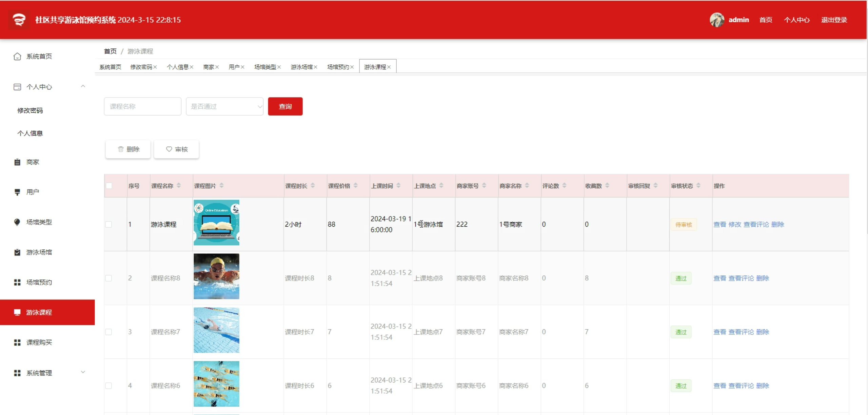The width and height of the screenshot is (868, 415).
Task: Tick the checkbox for row 课程名称8
Action: pyautogui.click(x=108, y=278)
